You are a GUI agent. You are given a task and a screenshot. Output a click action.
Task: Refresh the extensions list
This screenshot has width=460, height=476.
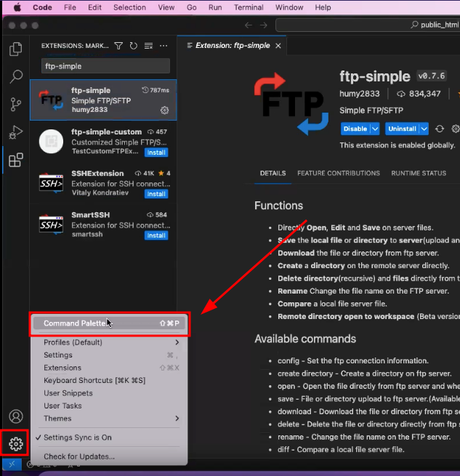click(134, 46)
